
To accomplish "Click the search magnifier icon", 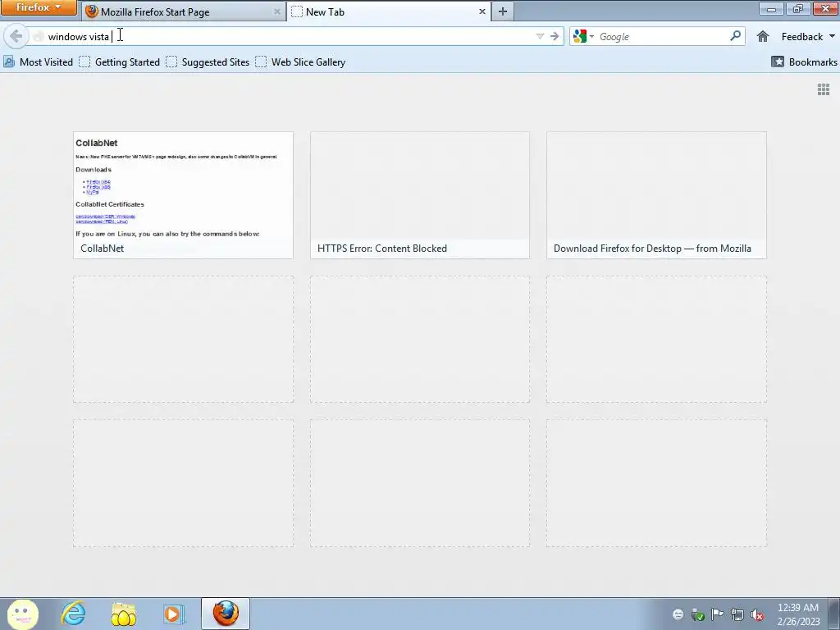I will pos(736,36).
